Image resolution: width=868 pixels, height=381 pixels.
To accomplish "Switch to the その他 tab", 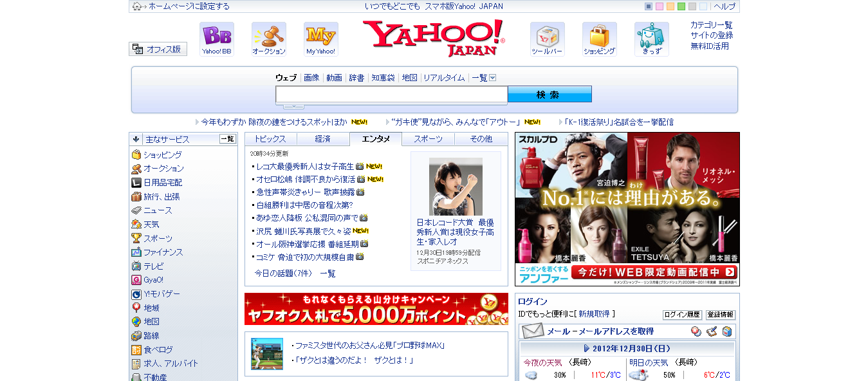I will [x=481, y=139].
